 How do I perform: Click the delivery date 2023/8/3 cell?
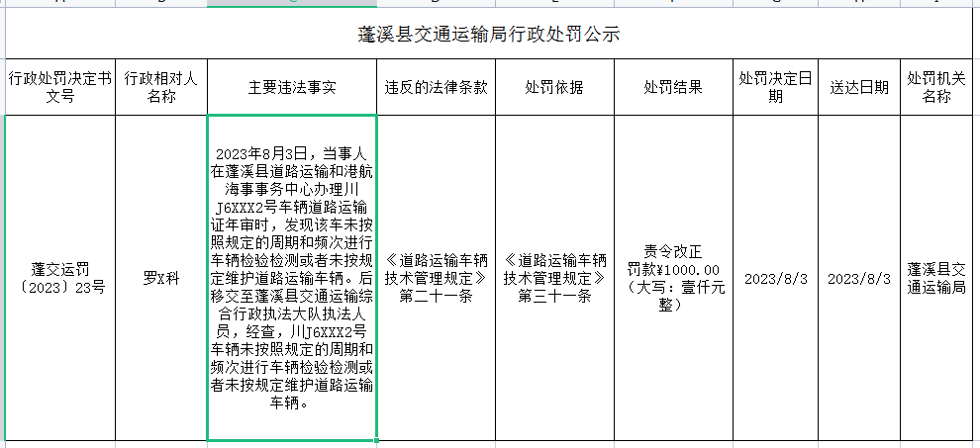pos(859,278)
